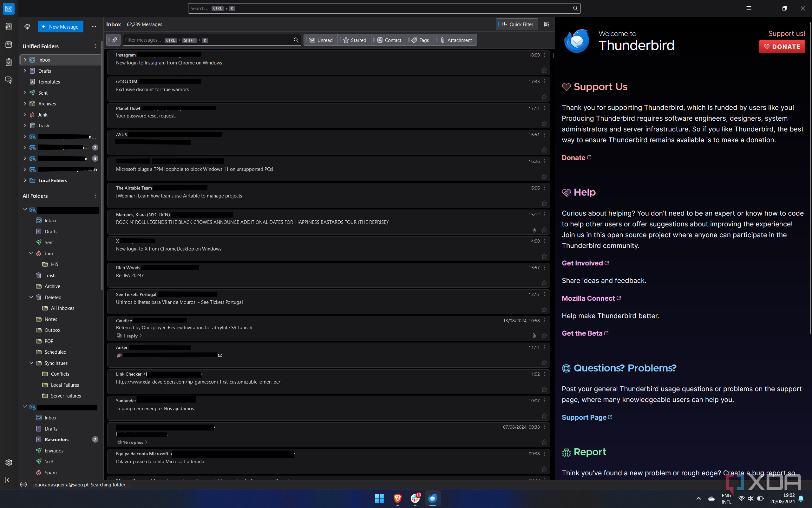This screenshot has height=508, width=812.
Task: Click the online status icon in status bar
Action: [x=23, y=485]
